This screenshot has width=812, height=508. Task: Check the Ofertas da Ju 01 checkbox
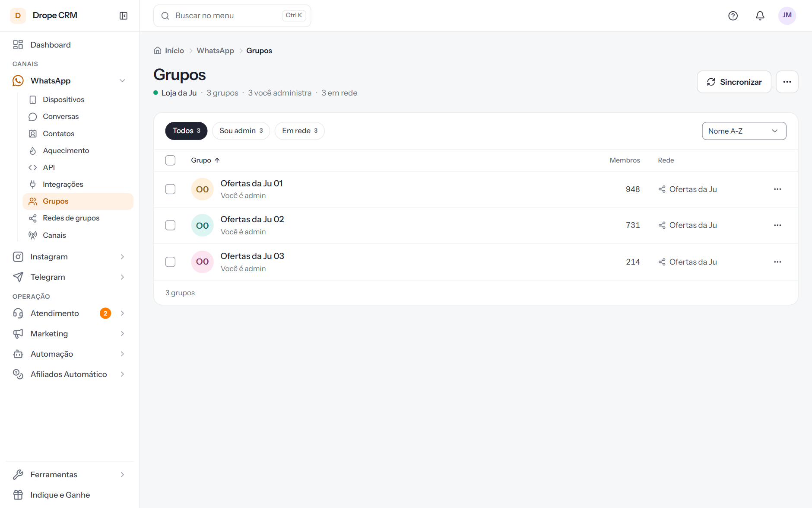pyautogui.click(x=170, y=189)
